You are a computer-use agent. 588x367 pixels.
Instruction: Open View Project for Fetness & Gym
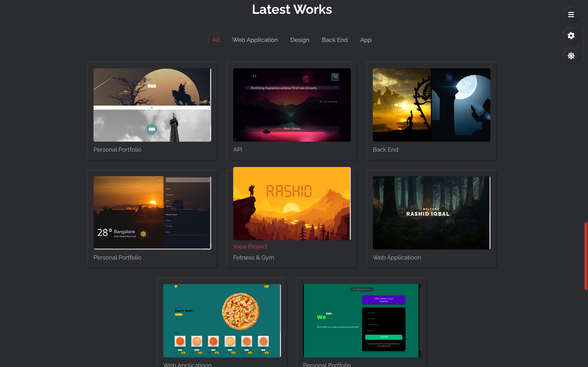(250, 246)
